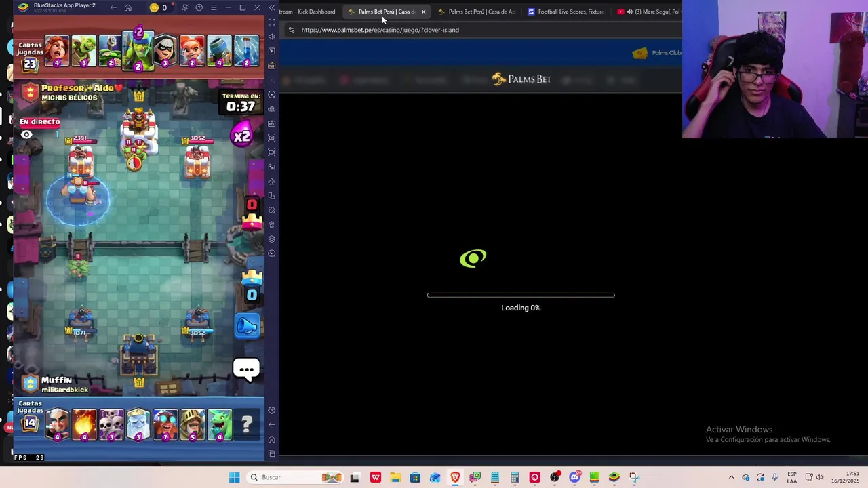The image size is (868, 488).
Task: Click the blue megaphone cheer button
Action: tap(247, 326)
